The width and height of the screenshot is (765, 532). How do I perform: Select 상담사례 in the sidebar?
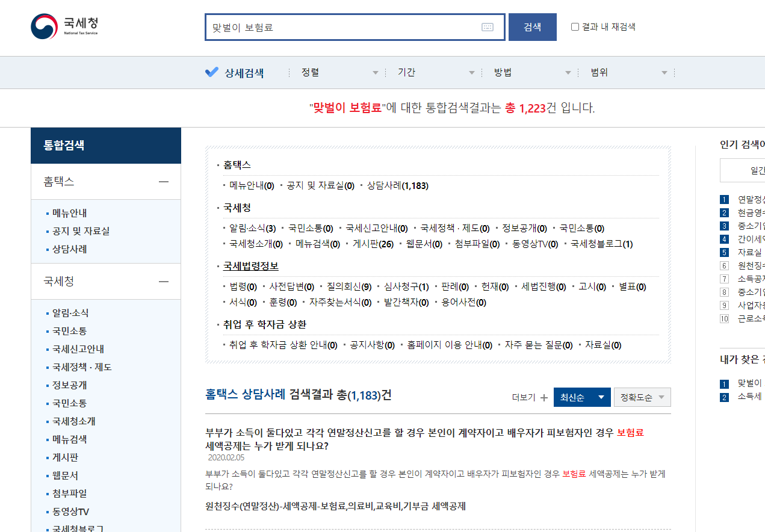[69, 249]
